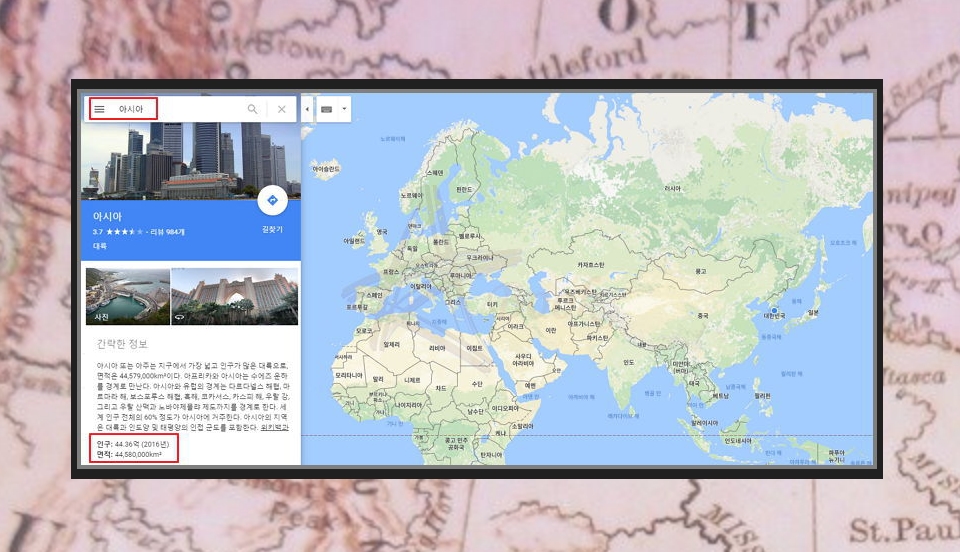Click the 인구: 44.36억 population line
Image resolution: width=960 pixels, height=552 pixels.
pyautogui.click(x=132, y=444)
